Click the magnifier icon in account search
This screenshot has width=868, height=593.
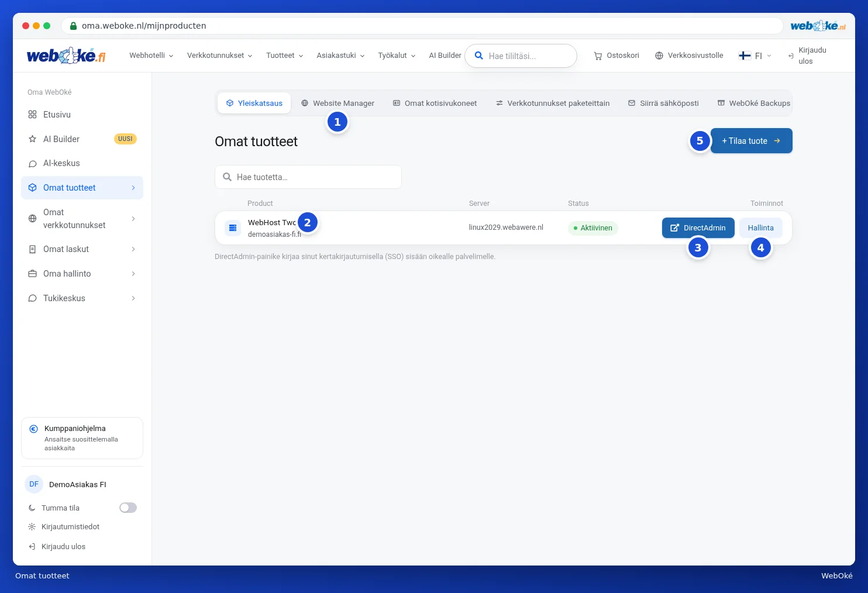pos(478,56)
